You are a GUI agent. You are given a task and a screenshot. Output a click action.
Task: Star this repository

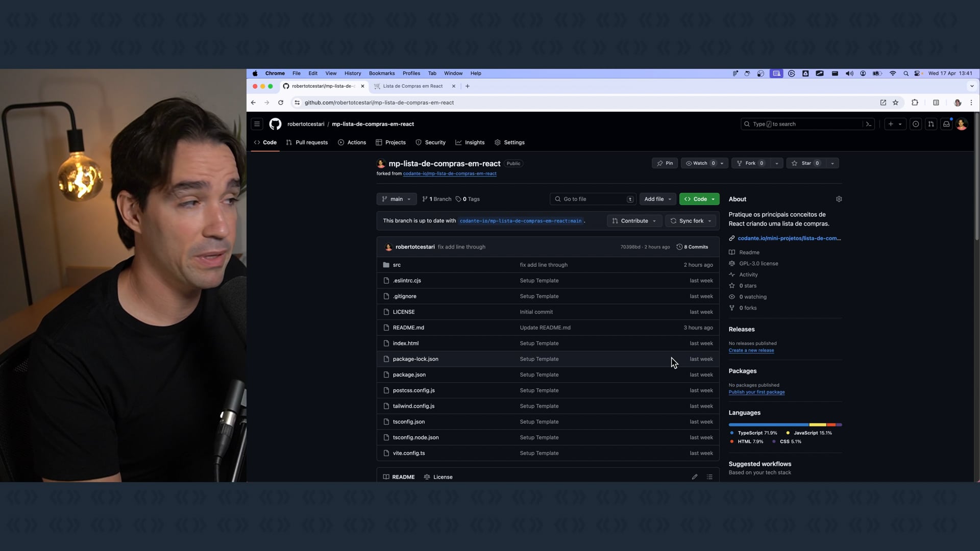click(x=806, y=163)
